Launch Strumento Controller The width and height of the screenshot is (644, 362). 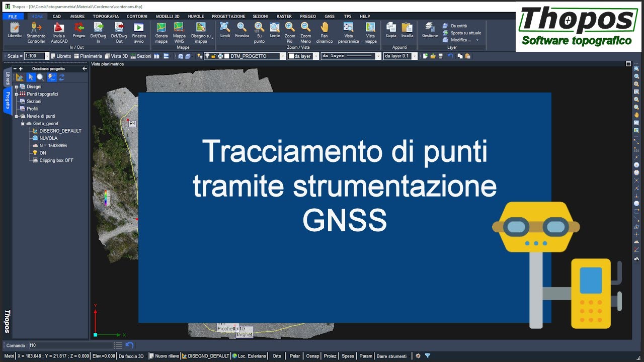click(36, 32)
